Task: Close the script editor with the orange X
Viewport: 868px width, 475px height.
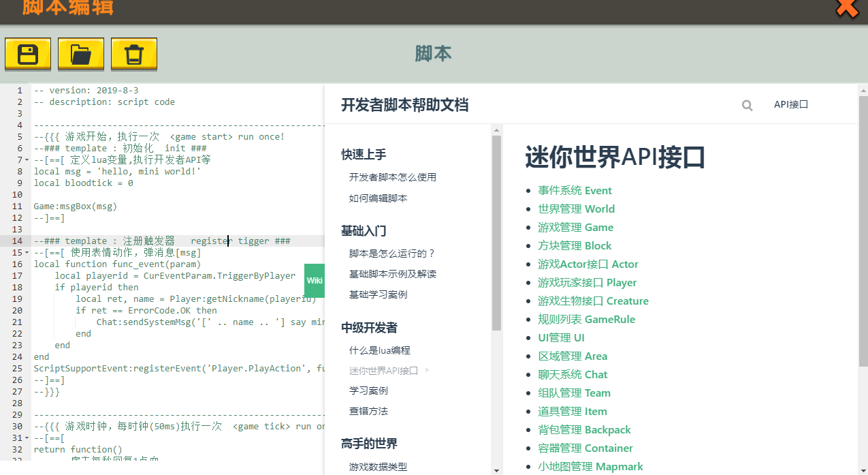Action: click(848, 7)
